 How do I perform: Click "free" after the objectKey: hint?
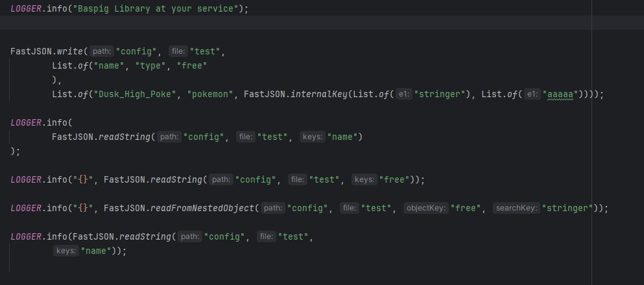click(x=466, y=209)
